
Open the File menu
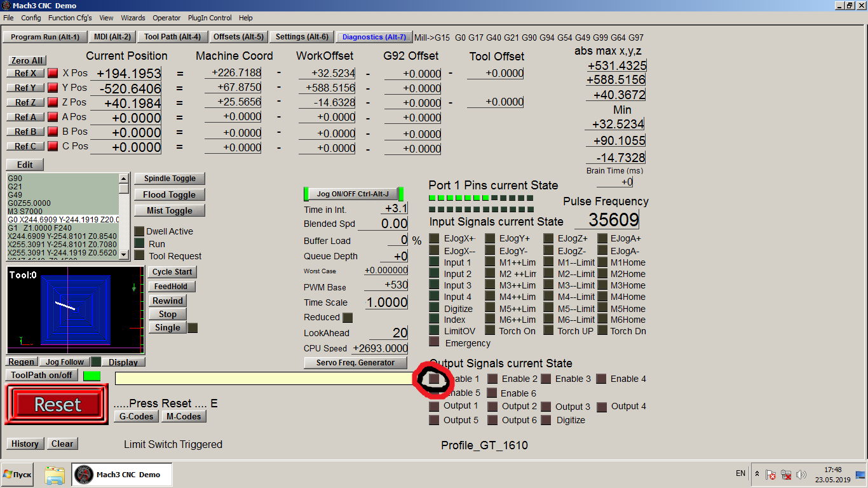(x=8, y=18)
